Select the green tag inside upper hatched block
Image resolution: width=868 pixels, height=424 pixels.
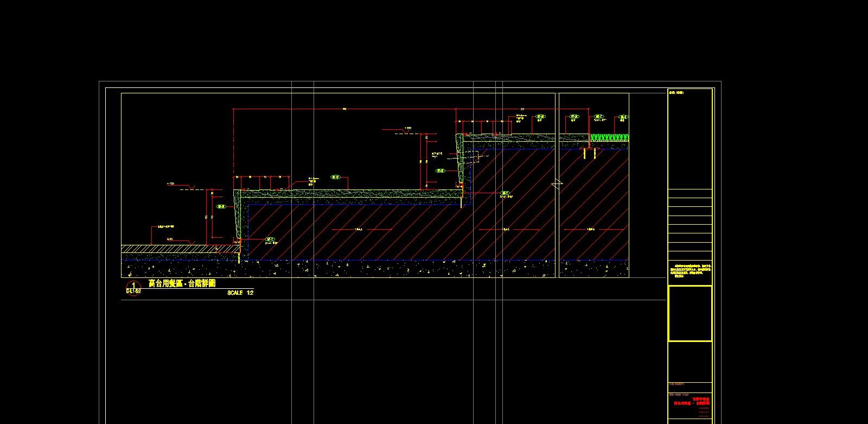(505, 193)
